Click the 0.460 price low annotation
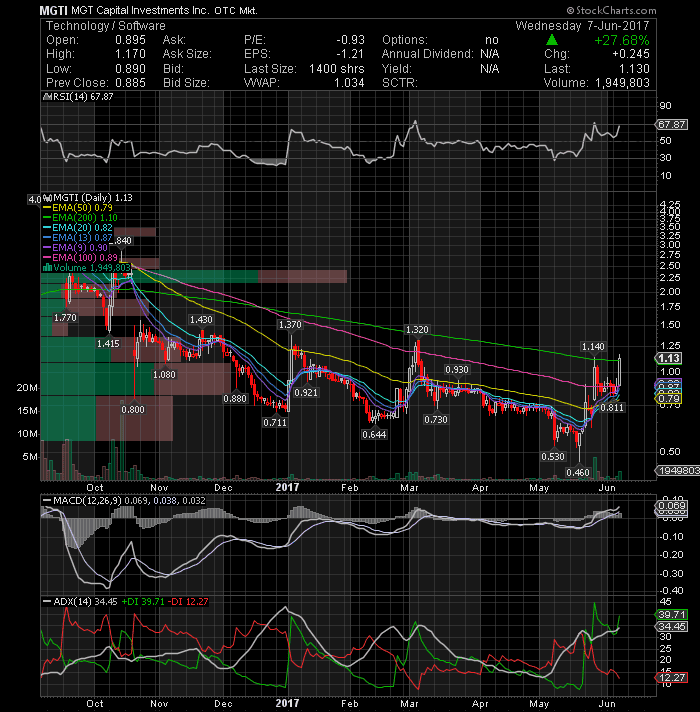 pyautogui.click(x=578, y=473)
